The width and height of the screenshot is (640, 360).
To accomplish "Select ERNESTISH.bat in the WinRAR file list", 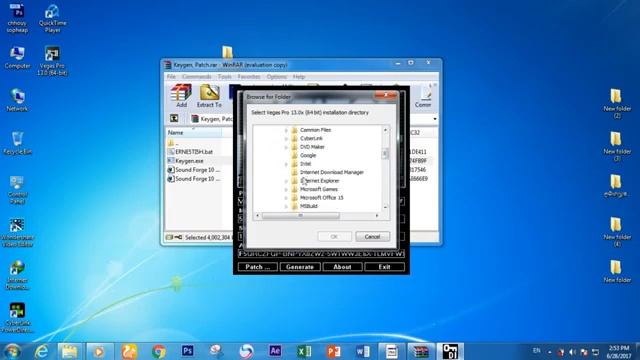I will [x=194, y=152].
